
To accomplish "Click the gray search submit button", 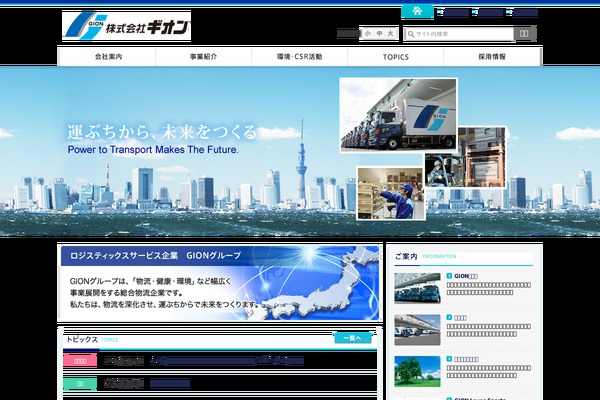I will (525, 34).
